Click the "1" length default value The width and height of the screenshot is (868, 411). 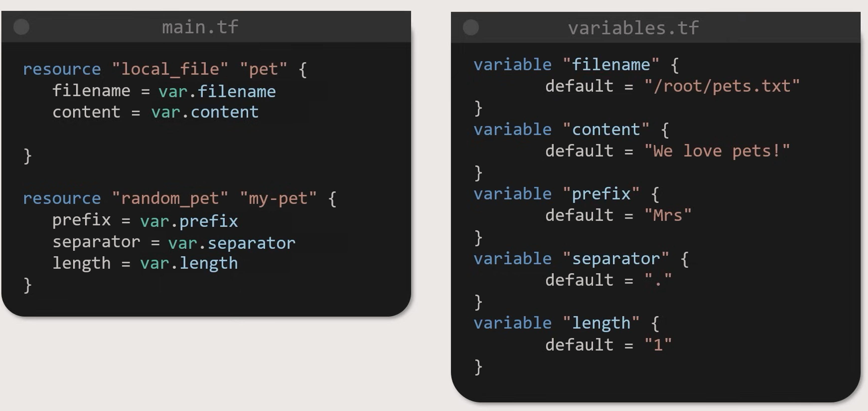pos(658,345)
